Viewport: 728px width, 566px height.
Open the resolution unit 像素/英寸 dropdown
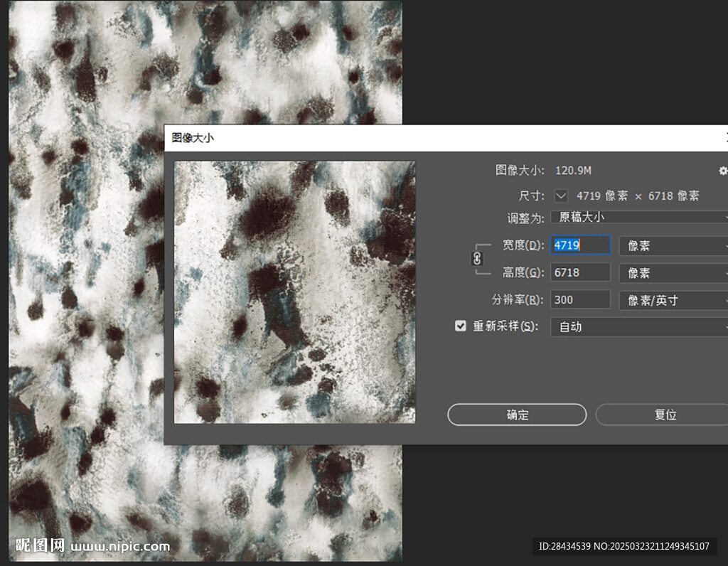[673, 300]
